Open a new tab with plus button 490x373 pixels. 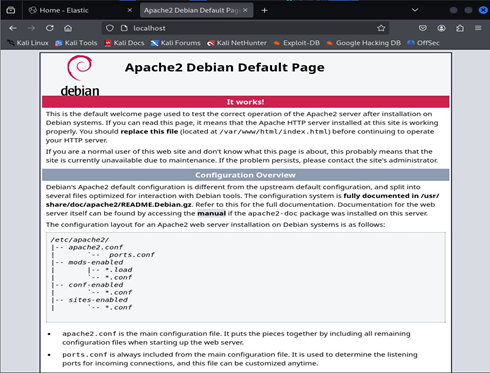point(264,11)
